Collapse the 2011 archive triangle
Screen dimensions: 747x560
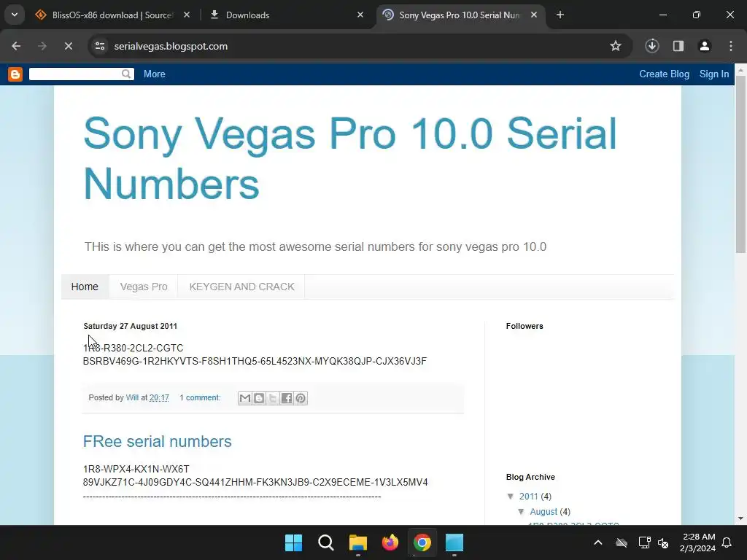pos(511,496)
